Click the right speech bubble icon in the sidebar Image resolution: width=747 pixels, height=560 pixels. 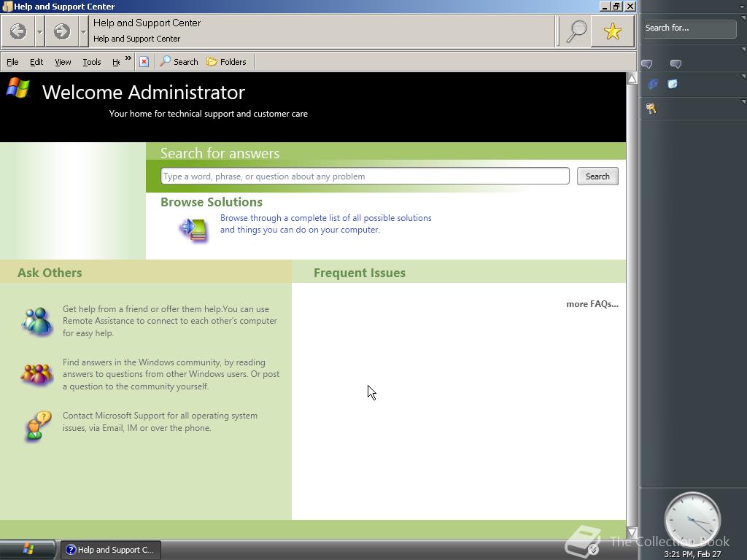click(x=676, y=64)
